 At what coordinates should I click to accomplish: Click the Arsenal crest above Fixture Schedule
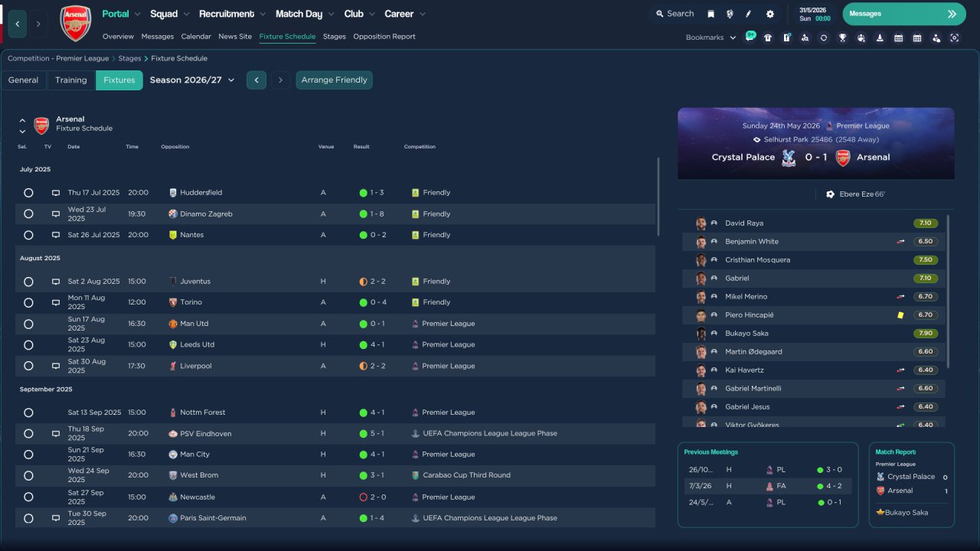tap(41, 125)
